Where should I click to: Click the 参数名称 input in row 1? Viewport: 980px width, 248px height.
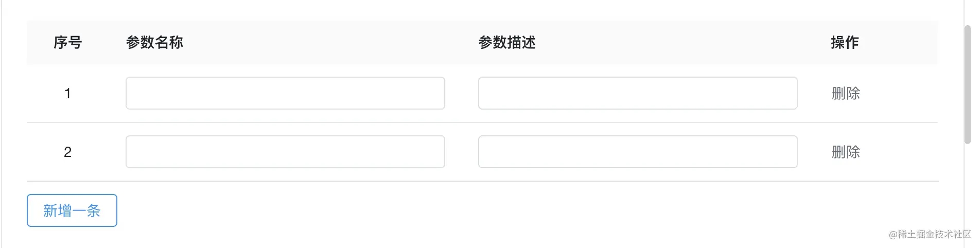285,93
